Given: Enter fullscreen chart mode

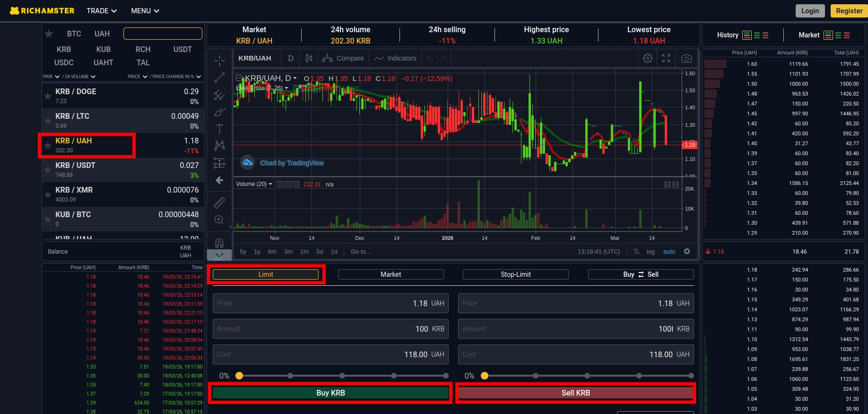Looking at the screenshot, I should 666,58.
